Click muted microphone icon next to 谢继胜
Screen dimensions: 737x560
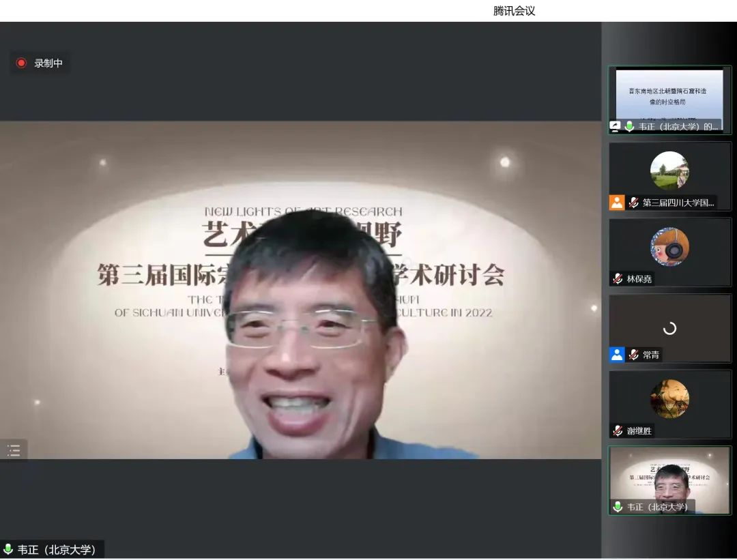[618, 430]
